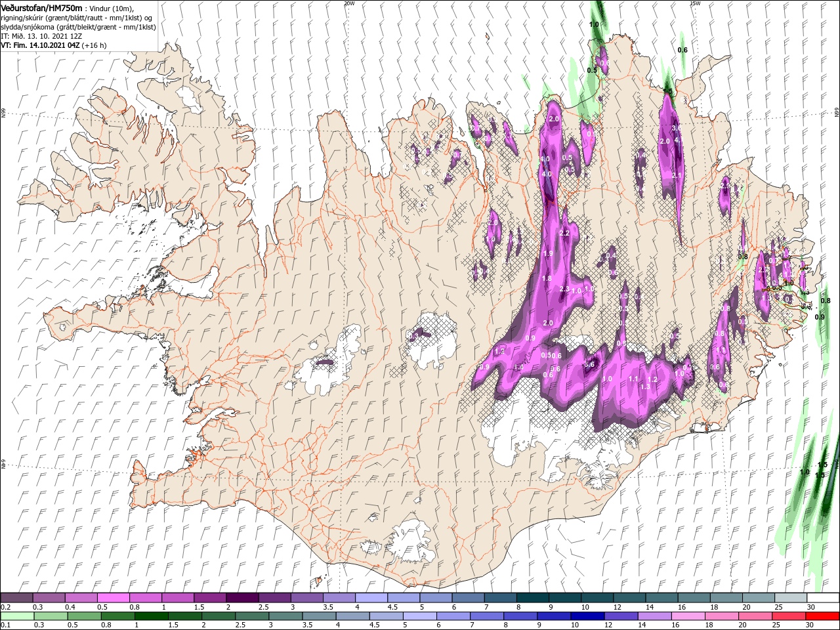Click the 30 label under upper legend
The height and width of the screenshot is (630, 840).
pyautogui.click(x=810, y=607)
